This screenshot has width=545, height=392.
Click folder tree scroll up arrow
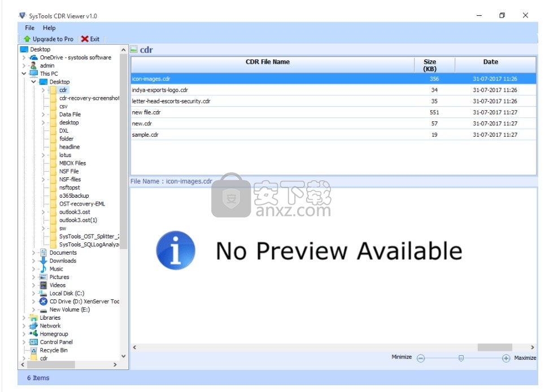tap(123, 50)
